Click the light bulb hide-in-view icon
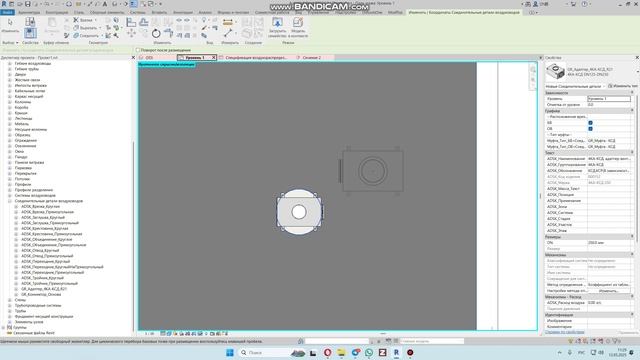 point(204,20)
